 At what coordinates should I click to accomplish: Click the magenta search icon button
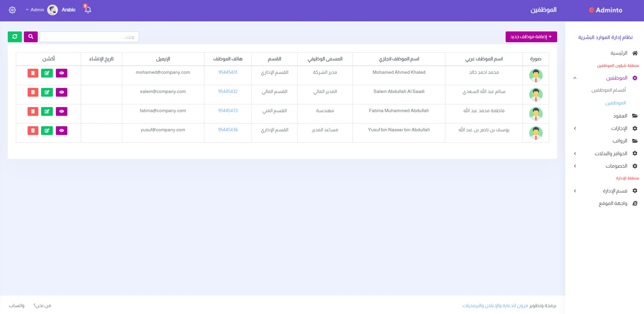tap(31, 37)
